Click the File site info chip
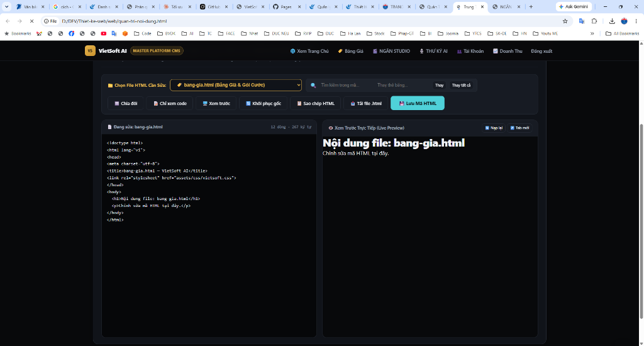The width and height of the screenshot is (644, 346). tap(50, 21)
